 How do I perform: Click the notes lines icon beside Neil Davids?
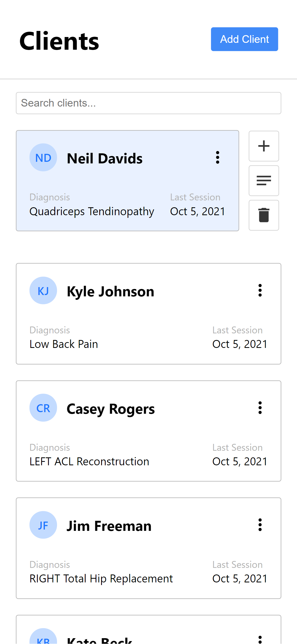click(x=264, y=181)
